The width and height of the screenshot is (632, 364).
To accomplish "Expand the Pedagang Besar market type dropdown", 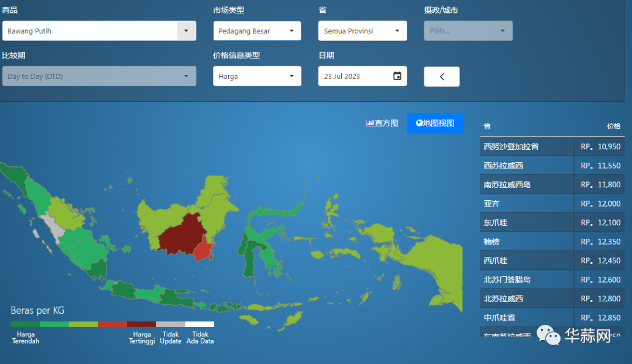I will point(257,31).
